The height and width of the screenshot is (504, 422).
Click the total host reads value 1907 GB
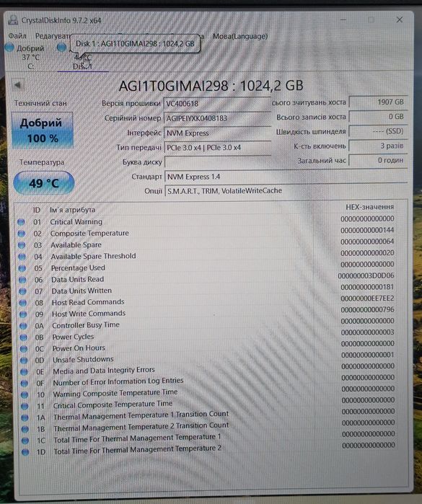pyautogui.click(x=378, y=102)
